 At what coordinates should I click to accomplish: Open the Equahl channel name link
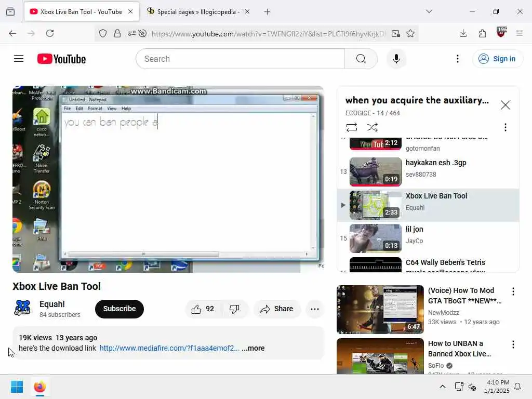tap(52, 304)
